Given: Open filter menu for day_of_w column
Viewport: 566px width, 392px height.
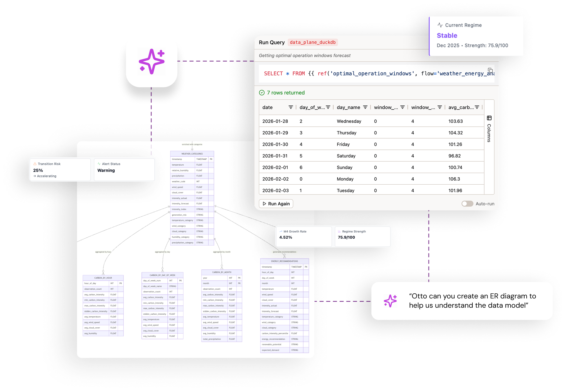Looking at the screenshot, I should pyautogui.click(x=328, y=107).
